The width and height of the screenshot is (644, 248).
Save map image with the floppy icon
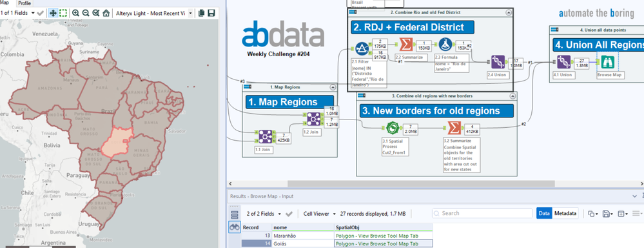[x=211, y=13]
